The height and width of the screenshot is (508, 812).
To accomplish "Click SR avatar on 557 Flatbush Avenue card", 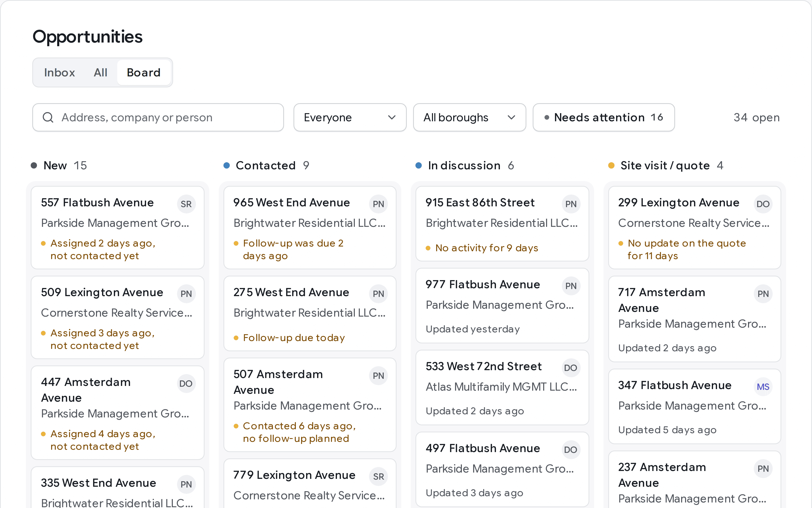I will pos(186,204).
